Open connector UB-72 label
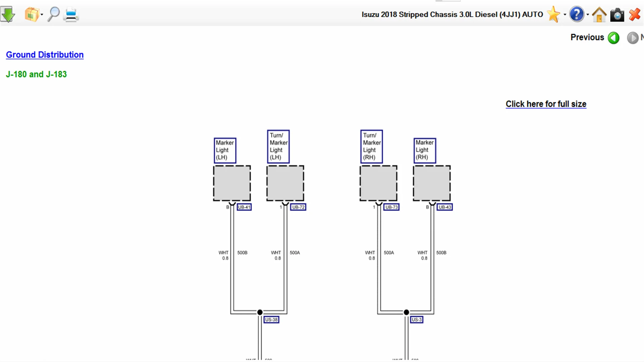 (x=298, y=207)
